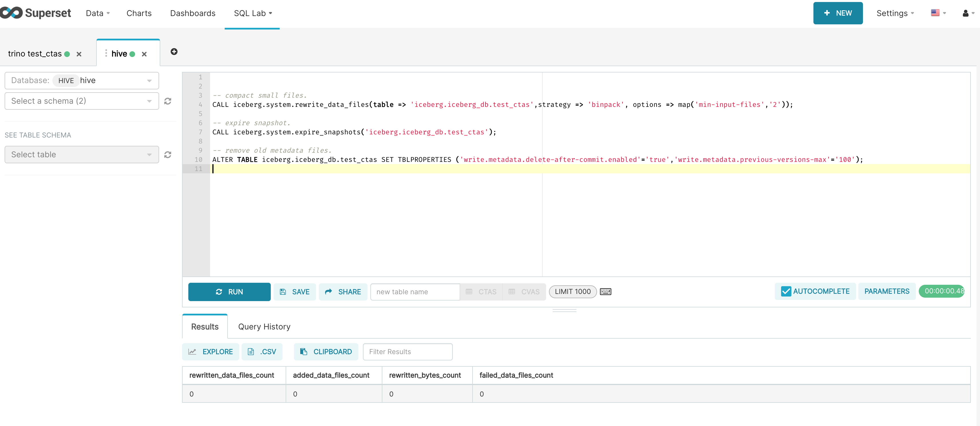This screenshot has height=426, width=980.
Task: Open the hive tab options dots menu
Action: tap(106, 53)
